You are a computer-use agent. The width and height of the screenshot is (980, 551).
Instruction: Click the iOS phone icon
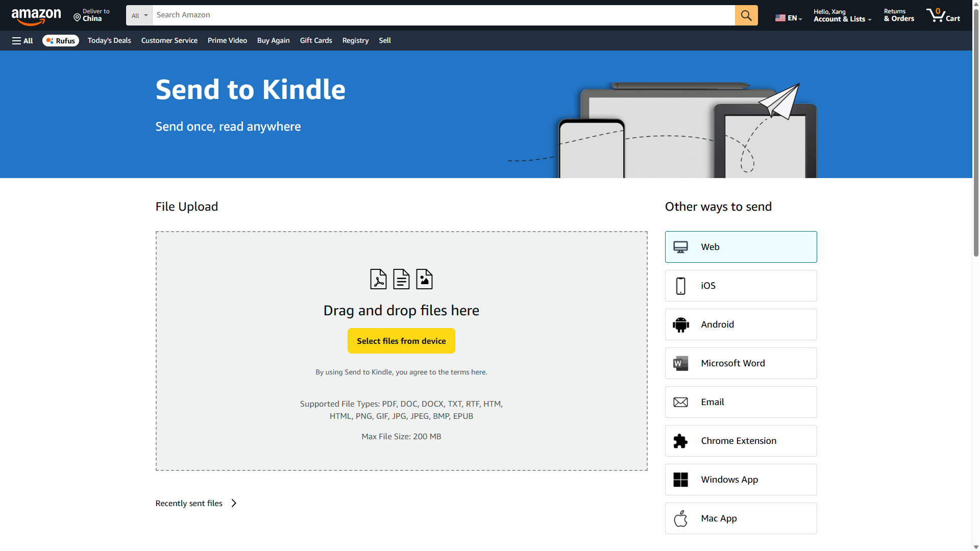click(x=680, y=285)
